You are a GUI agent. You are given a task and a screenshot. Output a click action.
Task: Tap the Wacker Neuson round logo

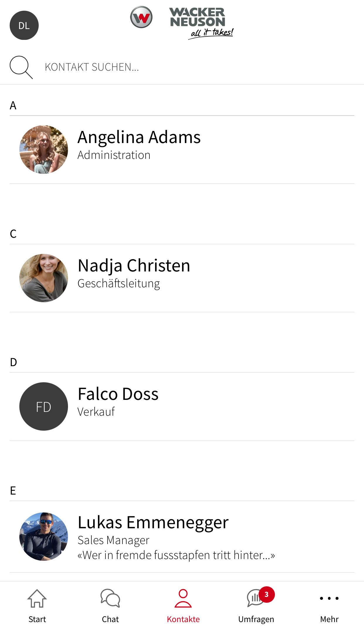tap(141, 17)
